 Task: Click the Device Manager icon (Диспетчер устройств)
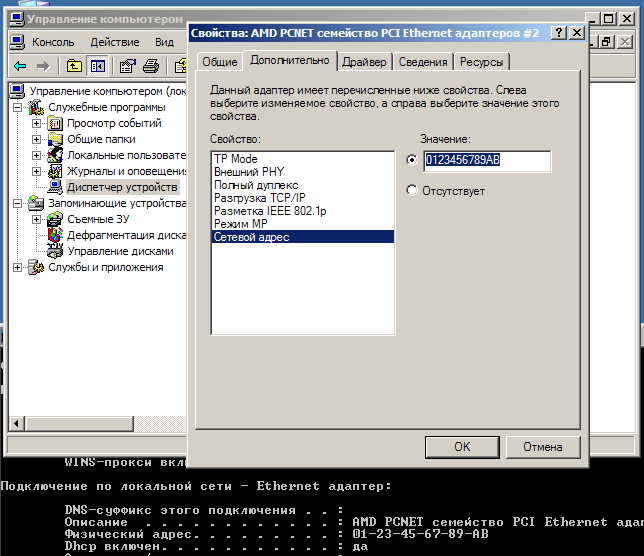click(55, 187)
